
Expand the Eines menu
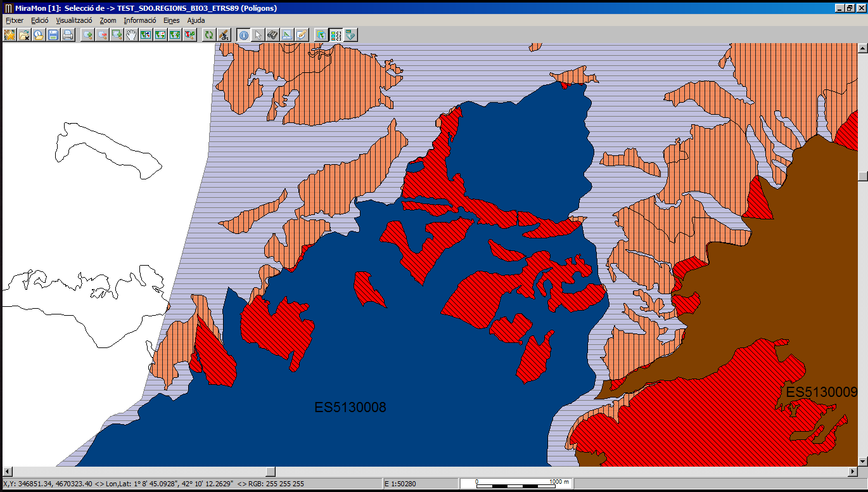(x=171, y=20)
